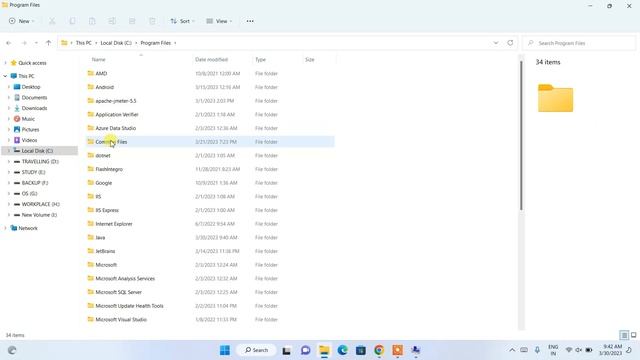The width and height of the screenshot is (640, 360).
Task: Open the Sort options dropdown
Action: point(182,21)
